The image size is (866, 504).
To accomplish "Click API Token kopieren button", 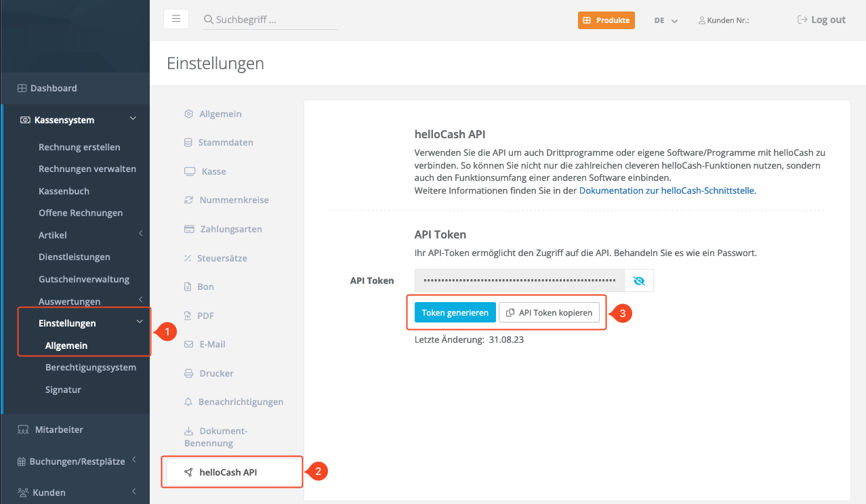I will tap(550, 312).
